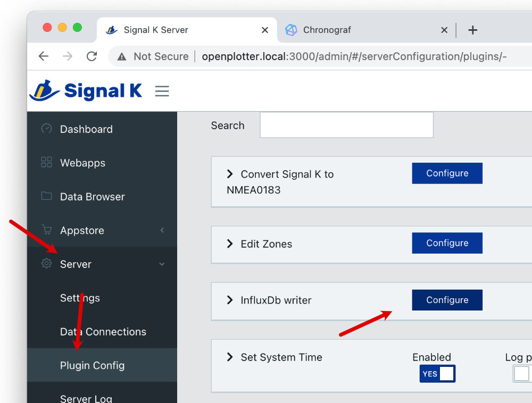This screenshot has width=532, height=403.
Task: Click Configure button for InfluxDb writer
Action: tap(447, 300)
